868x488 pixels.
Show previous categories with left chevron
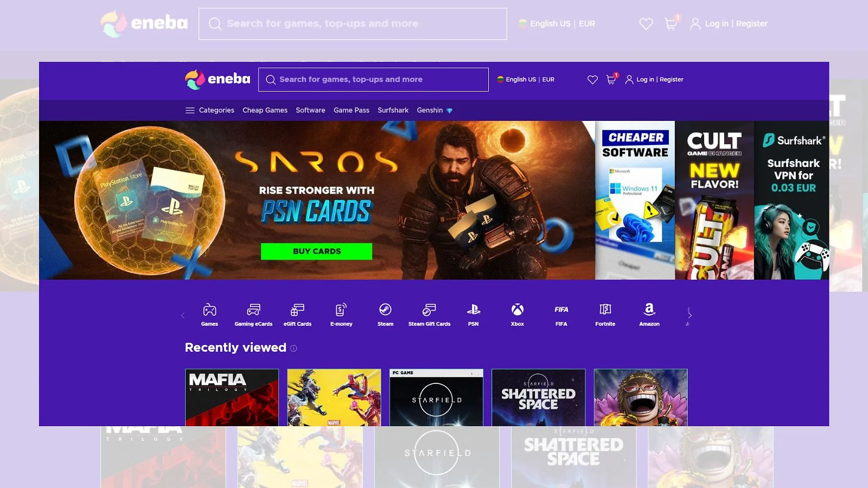click(x=183, y=315)
